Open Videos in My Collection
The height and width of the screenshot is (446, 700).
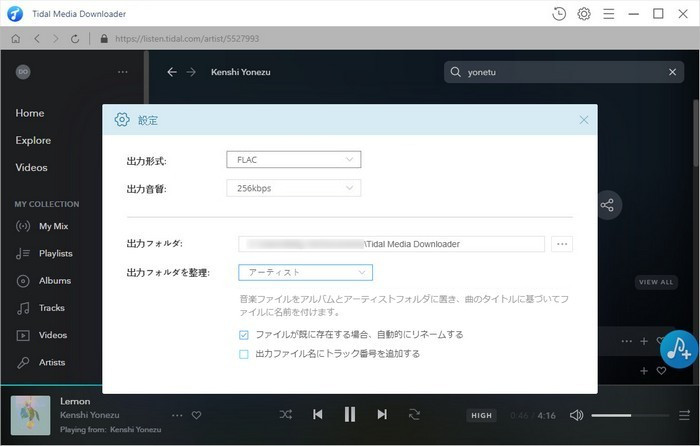pyautogui.click(x=42, y=335)
